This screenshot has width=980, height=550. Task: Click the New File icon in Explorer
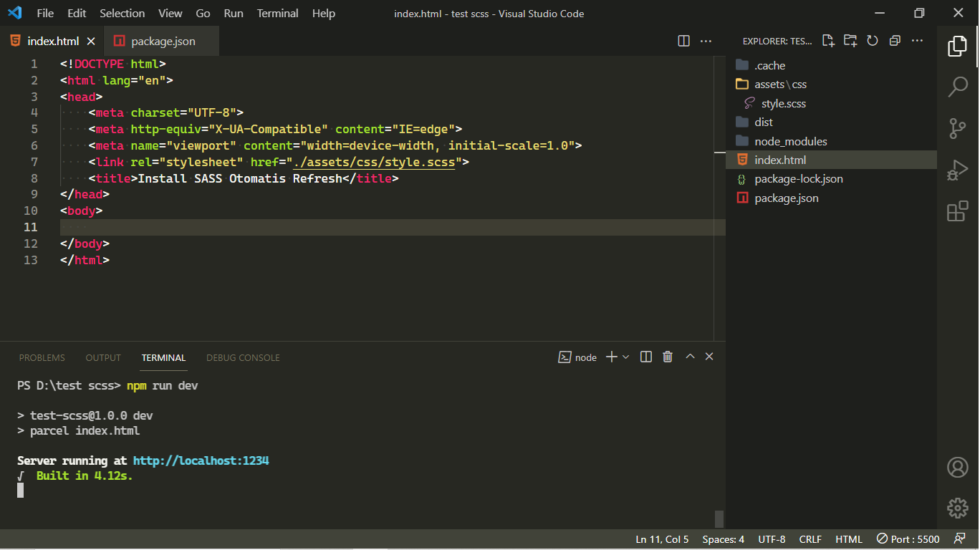[828, 41]
